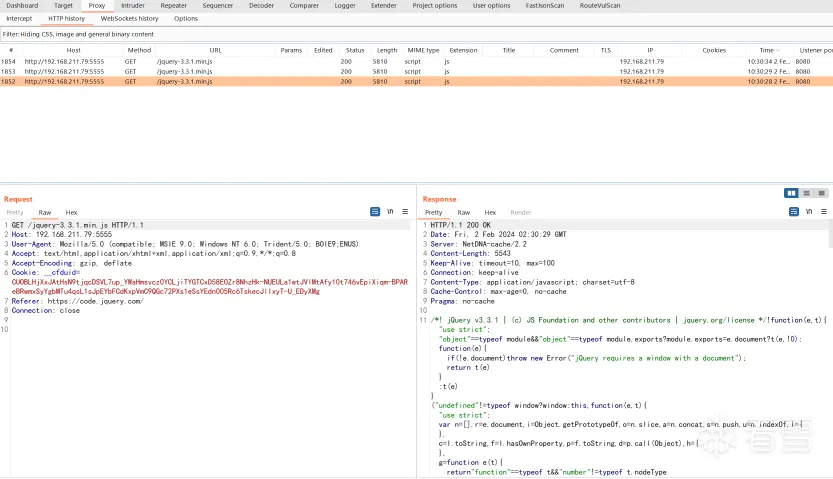Switch Response view to Raw
The image size is (833, 479).
(x=464, y=213)
